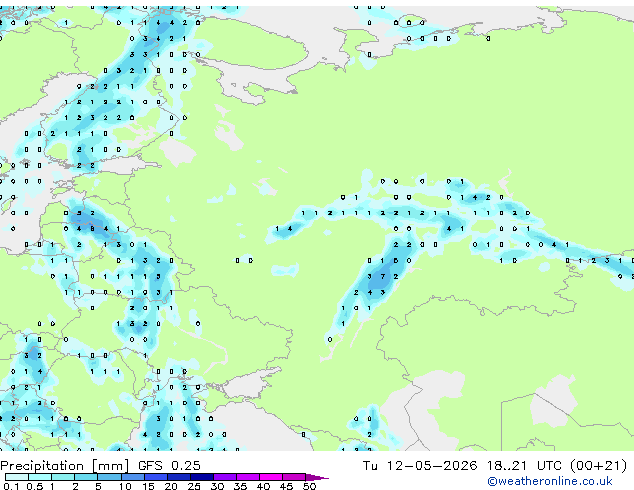Viewport: 634px width, 490px height.
Task: Select the 5–10 mm legend color swatch
Action: click(110, 477)
